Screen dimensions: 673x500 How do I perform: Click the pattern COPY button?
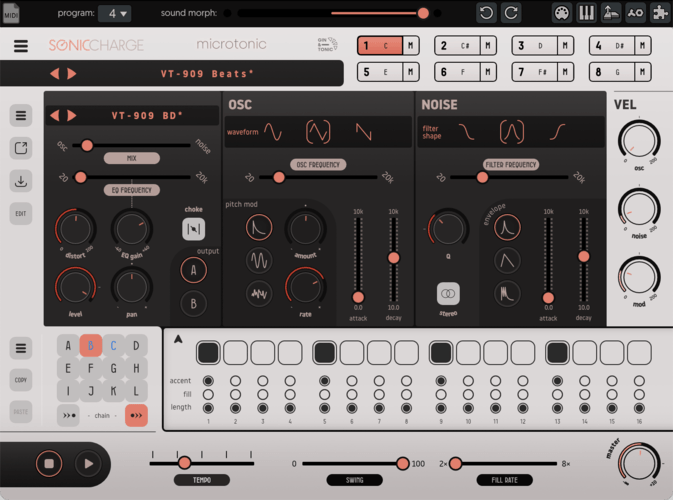[x=21, y=380]
